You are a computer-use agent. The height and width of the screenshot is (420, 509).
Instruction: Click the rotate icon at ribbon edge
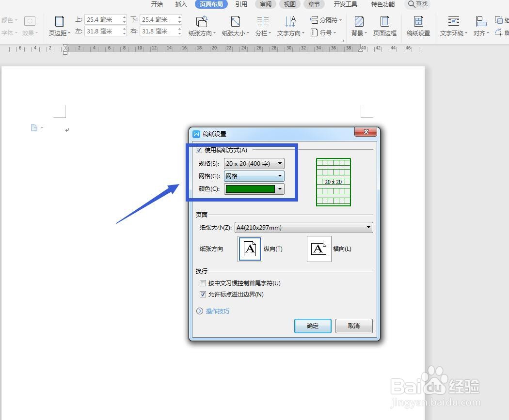[499, 32]
